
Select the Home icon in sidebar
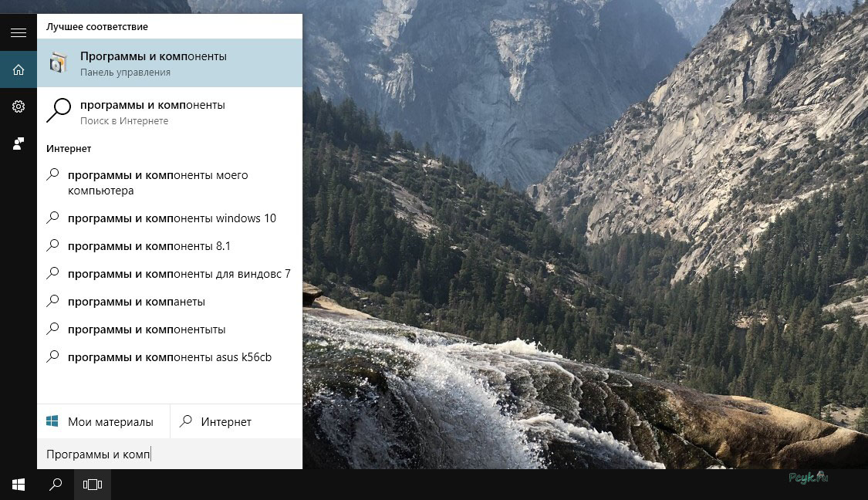19,69
